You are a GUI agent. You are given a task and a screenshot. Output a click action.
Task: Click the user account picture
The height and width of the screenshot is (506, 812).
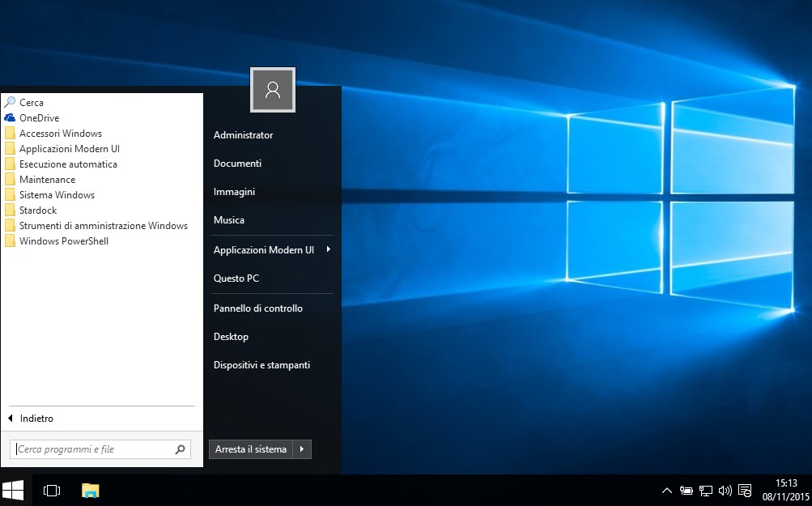tap(273, 90)
